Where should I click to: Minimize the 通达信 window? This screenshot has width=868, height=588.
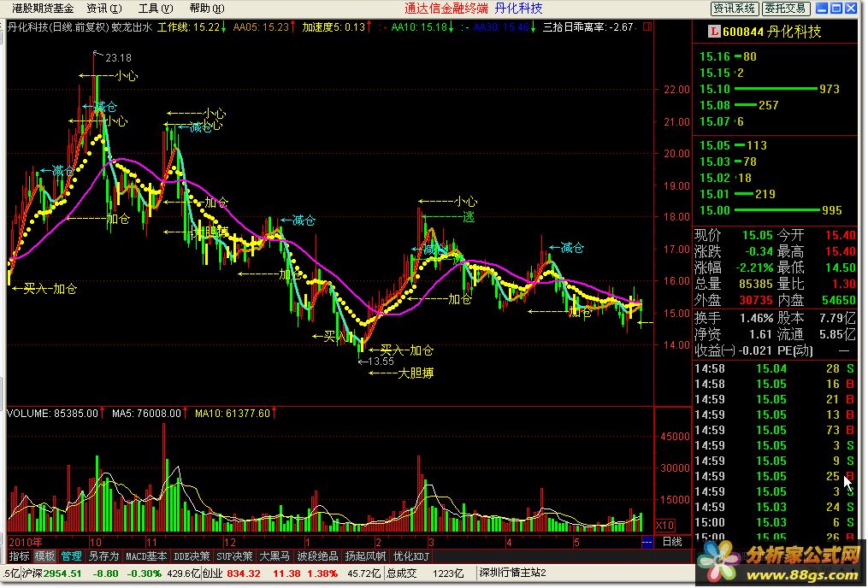pyautogui.click(x=822, y=9)
